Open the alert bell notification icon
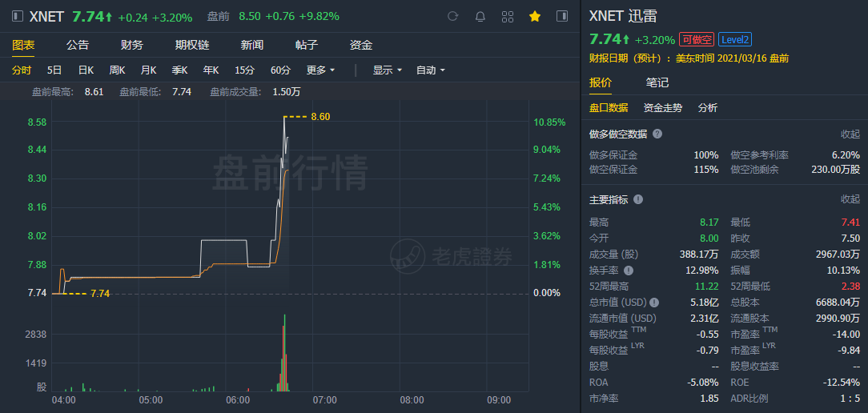Screen dimensions: 868x413 point(480,16)
